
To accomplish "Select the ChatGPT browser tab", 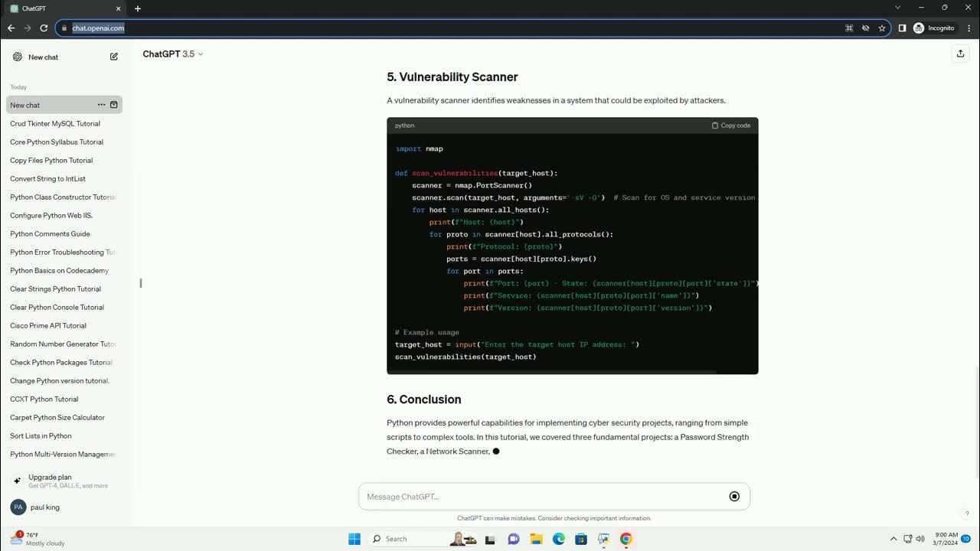I will (64, 8).
